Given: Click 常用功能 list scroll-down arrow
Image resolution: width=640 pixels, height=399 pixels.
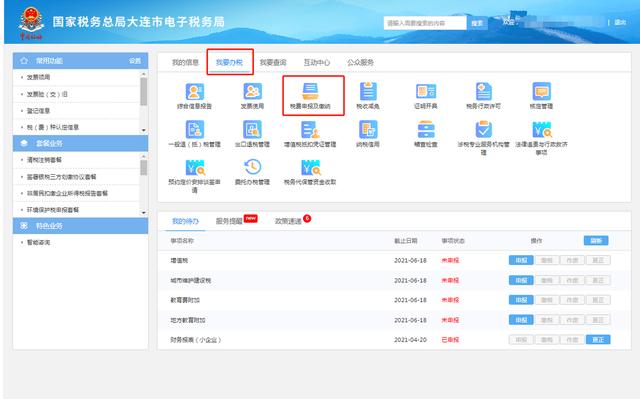Looking at the screenshot, I should pos(144,130).
